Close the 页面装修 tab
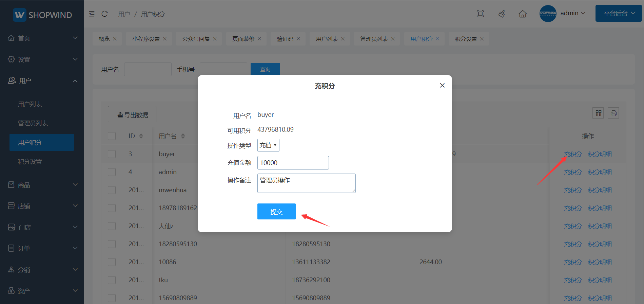This screenshot has height=304, width=644. click(259, 39)
